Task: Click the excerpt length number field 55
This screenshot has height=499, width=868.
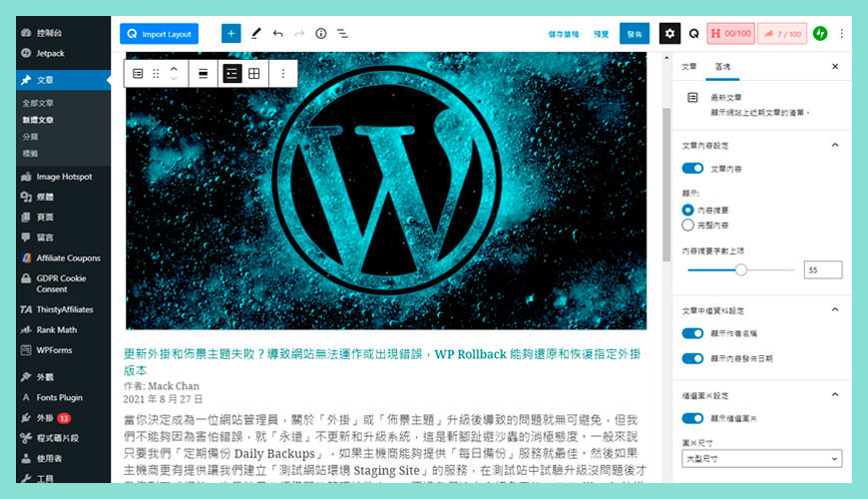Action: pyautogui.click(x=823, y=269)
